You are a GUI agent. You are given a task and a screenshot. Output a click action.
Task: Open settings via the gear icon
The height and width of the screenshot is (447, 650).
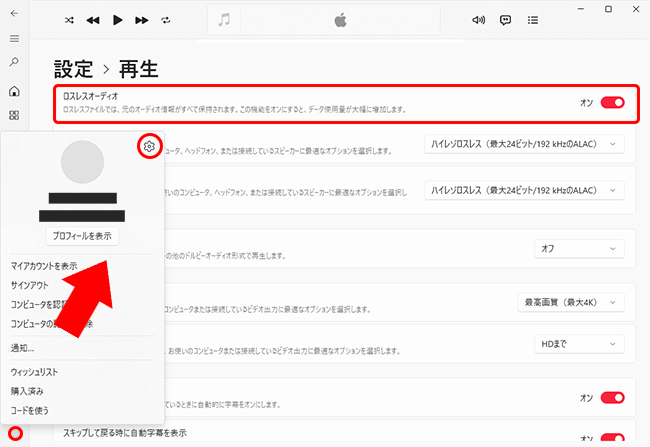tap(149, 146)
